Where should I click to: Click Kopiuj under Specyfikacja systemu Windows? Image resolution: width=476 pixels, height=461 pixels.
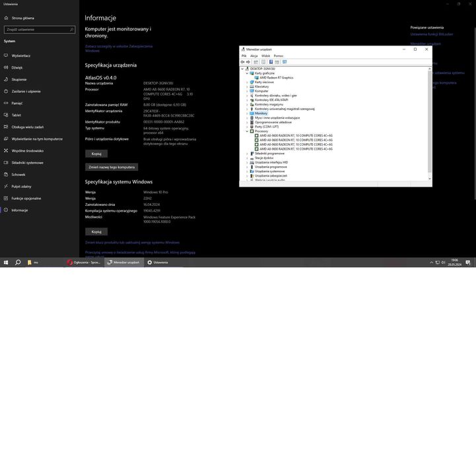(96, 231)
